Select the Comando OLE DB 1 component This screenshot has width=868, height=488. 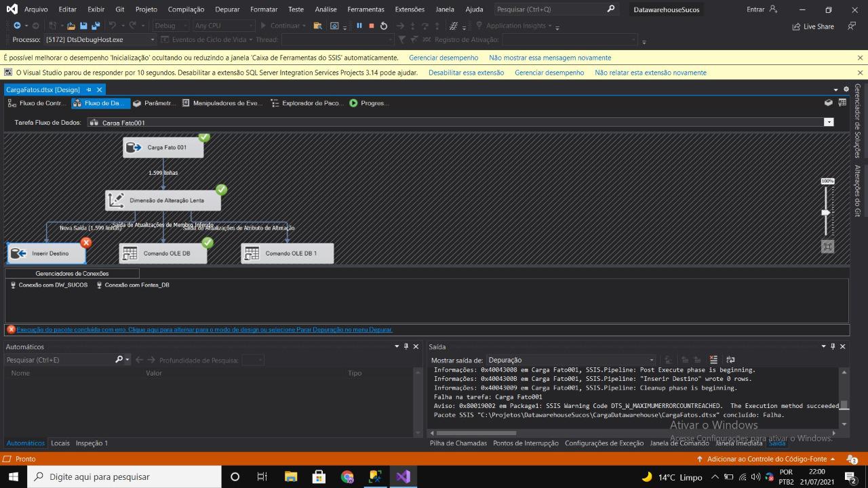click(x=287, y=253)
